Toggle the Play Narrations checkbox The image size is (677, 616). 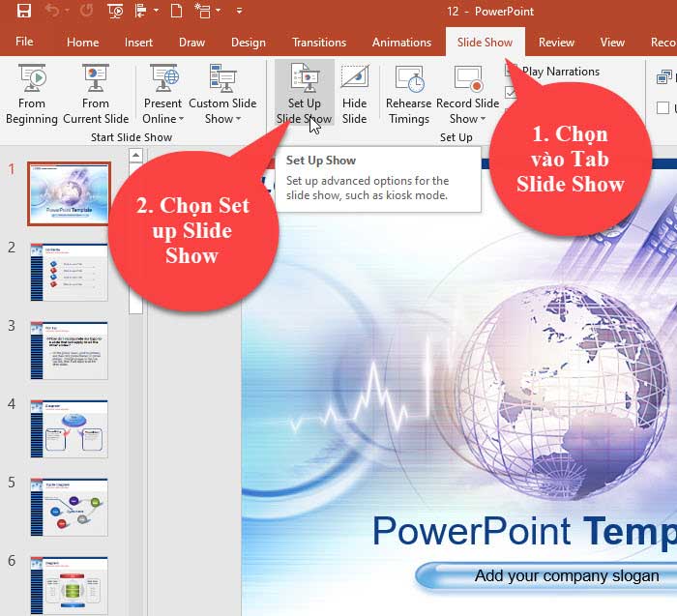point(512,72)
